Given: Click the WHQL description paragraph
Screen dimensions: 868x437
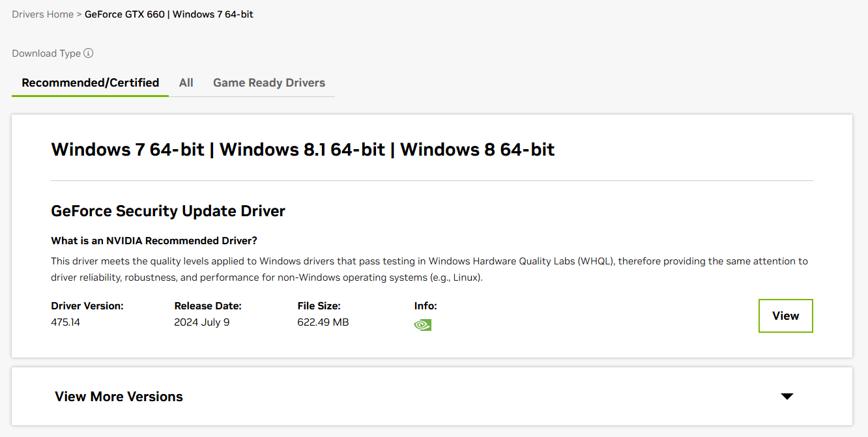Looking at the screenshot, I should [x=429, y=270].
